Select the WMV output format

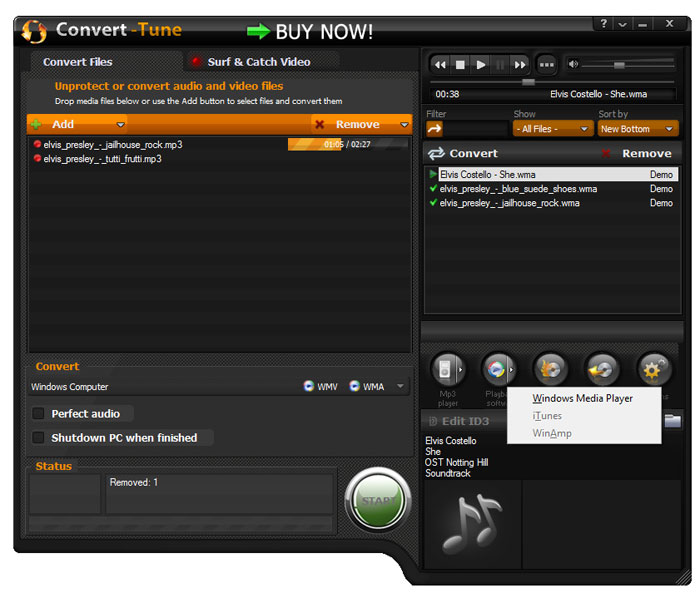[x=321, y=386]
